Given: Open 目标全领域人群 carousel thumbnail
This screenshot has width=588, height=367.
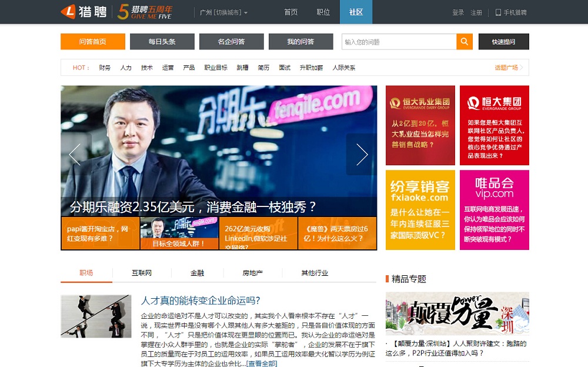Looking at the screenshot, I should pos(179,233).
